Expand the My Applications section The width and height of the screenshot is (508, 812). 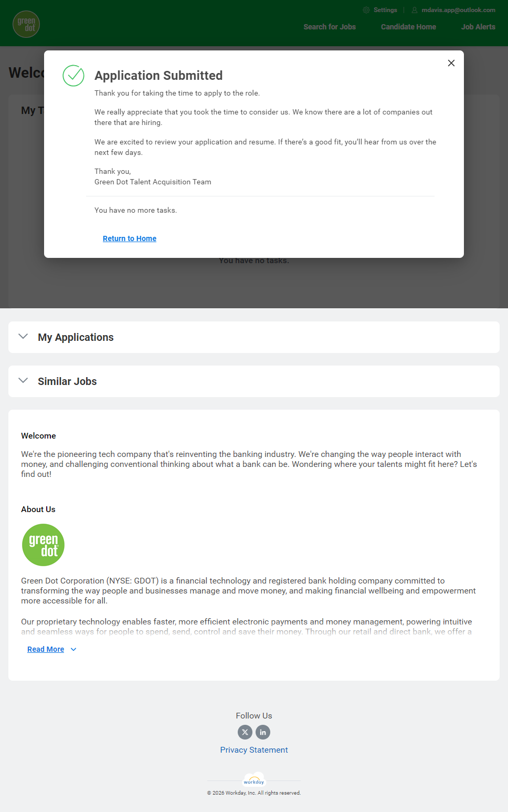pos(23,337)
